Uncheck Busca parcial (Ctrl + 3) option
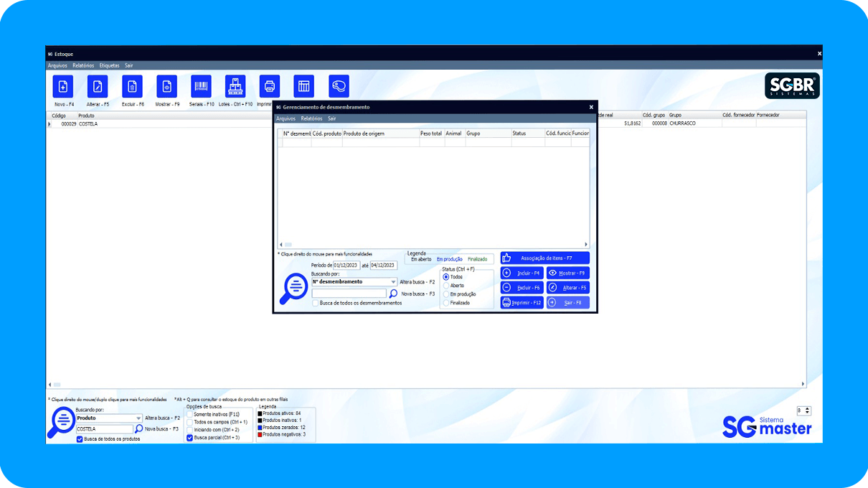Screen dimensions: 868x488 190,437
